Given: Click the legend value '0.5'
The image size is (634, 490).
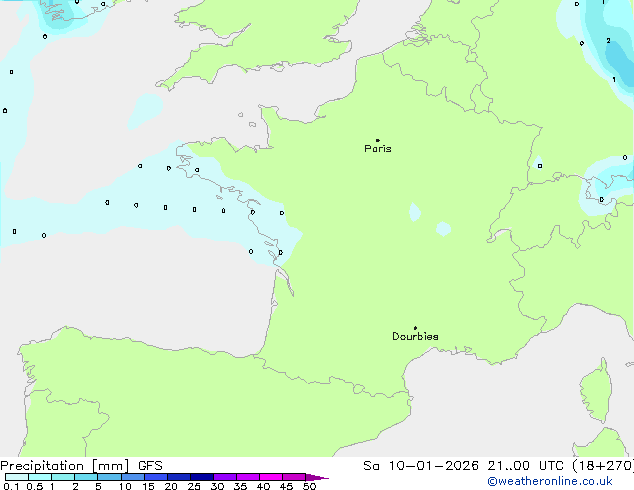Looking at the screenshot, I should point(35,486).
